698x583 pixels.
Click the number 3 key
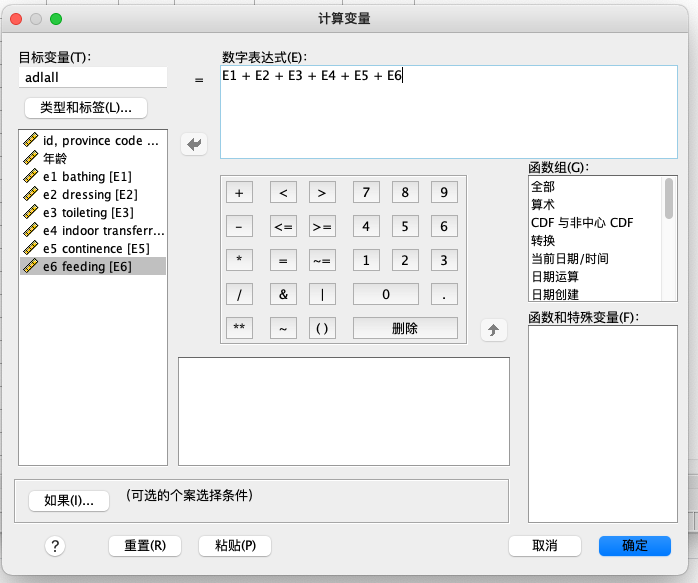pyautogui.click(x=444, y=260)
